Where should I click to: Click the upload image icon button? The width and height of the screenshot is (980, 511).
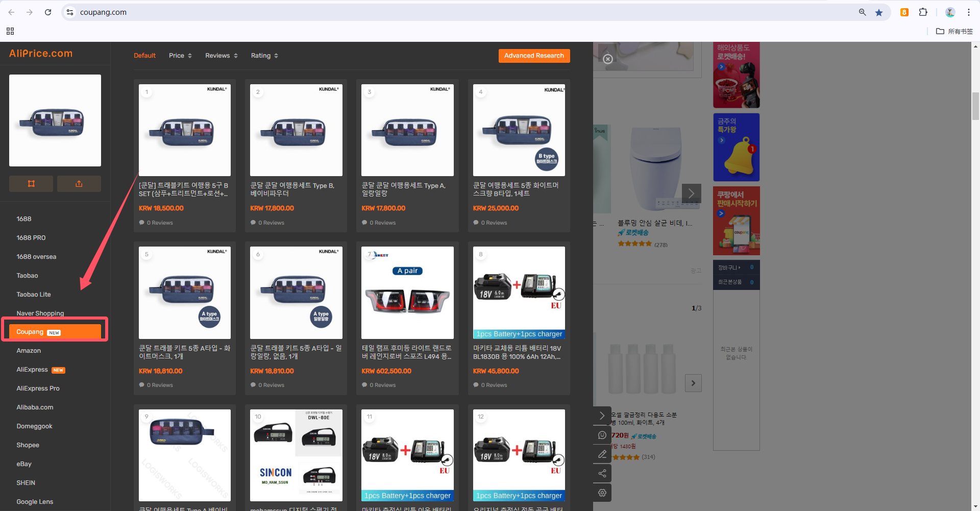(x=79, y=184)
